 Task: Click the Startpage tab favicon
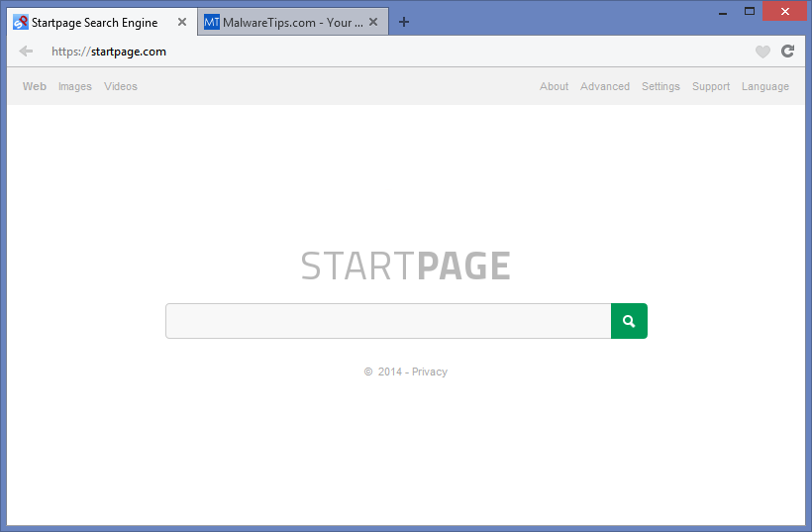(21, 22)
